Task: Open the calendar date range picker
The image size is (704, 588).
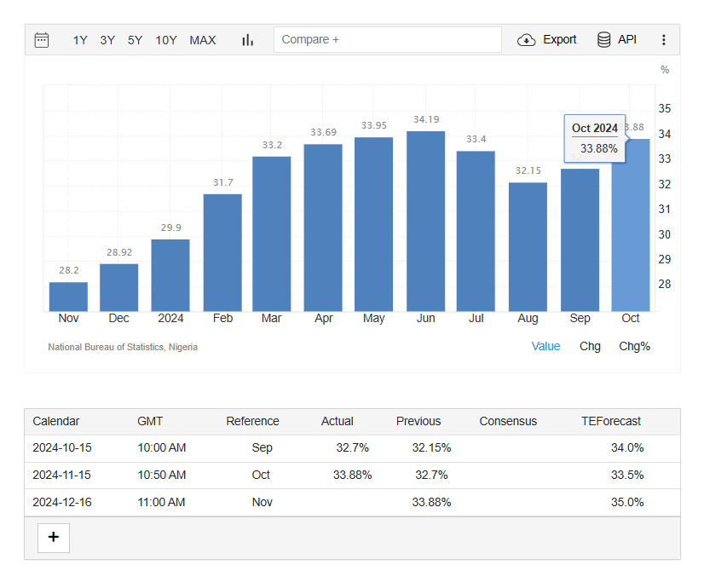Action: [x=41, y=40]
